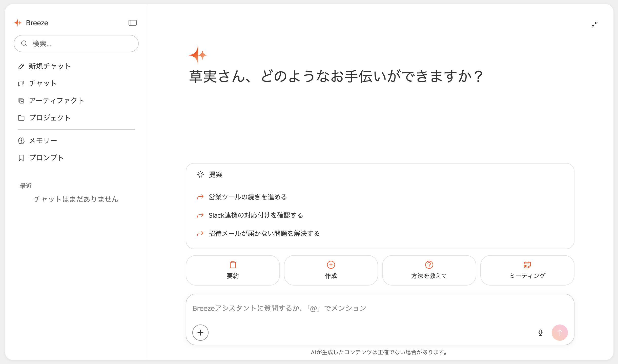Viewport: 618px width, 364px height.
Task: Click the 方法を教えて quick action card
Action: coord(429,270)
